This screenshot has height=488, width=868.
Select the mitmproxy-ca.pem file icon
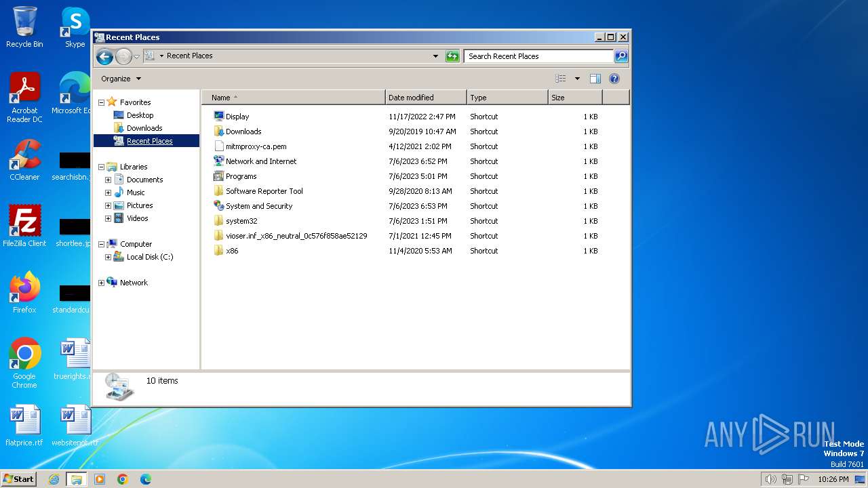point(218,146)
